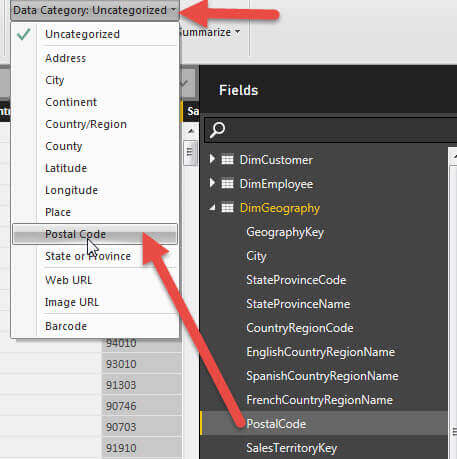The height and width of the screenshot is (459, 457).
Task: Click the cell containing 90746
Action: [x=142, y=406]
